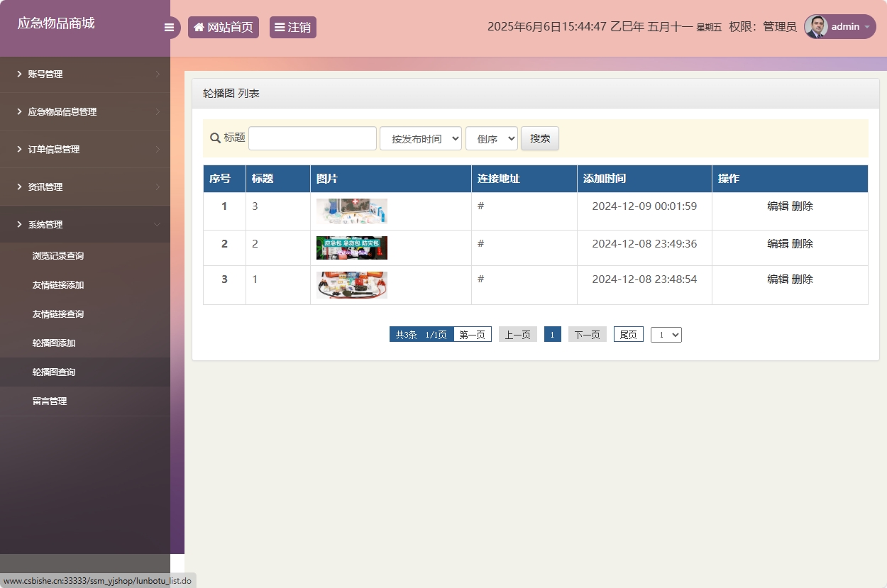Open the 倒序 sort order dropdown
Viewport: 887px width, 588px height.
(x=491, y=138)
